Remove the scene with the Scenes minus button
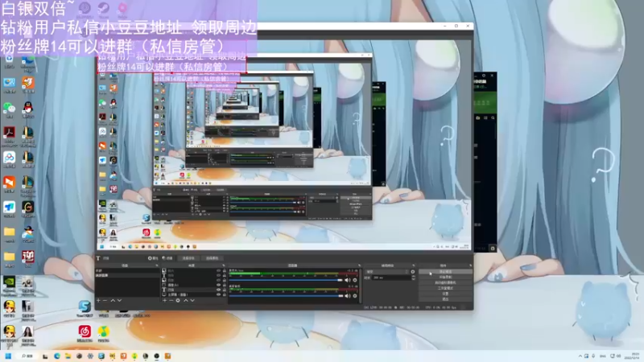Screen dimensions: 644x362 [105, 300]
